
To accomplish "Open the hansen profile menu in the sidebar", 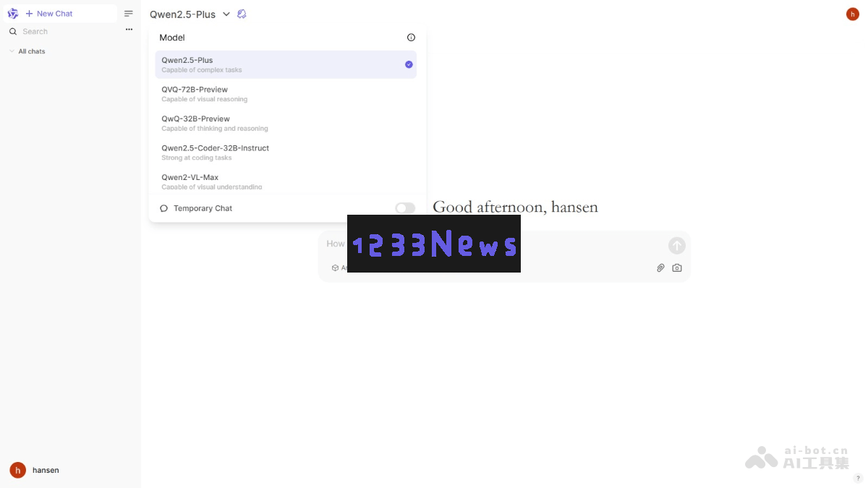I will (35, 470).
